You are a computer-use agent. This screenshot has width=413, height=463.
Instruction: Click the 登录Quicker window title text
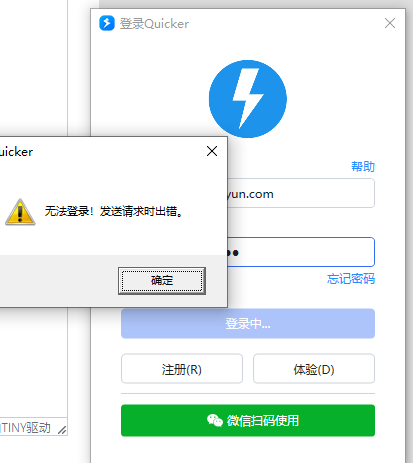point(154,24)
